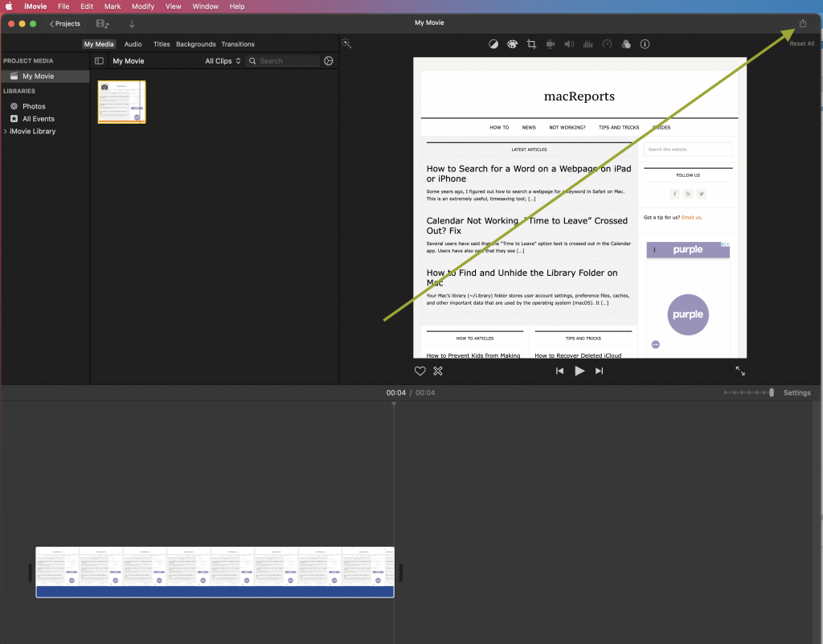
Task: Select the screenshot clip thumbnail in browser
Action: point(122,102)
